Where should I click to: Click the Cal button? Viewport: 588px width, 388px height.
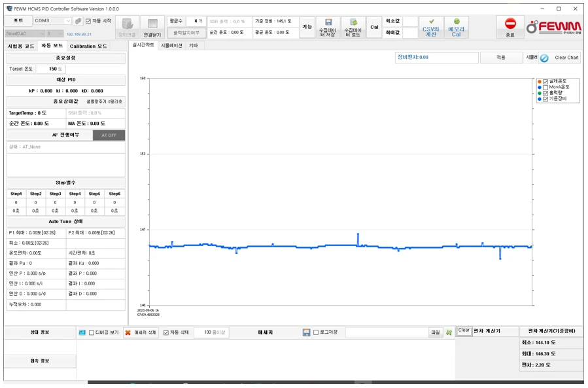pos(374,27)
